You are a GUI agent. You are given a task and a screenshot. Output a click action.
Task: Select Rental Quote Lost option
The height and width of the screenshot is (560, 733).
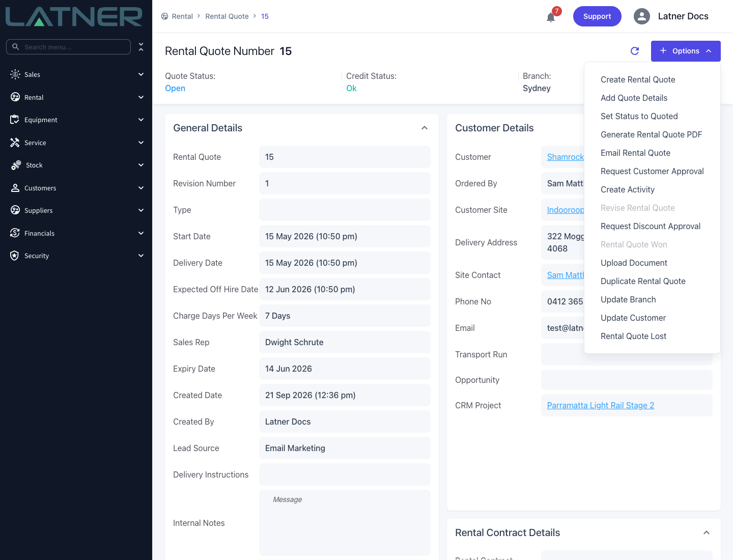(x=633, y=336)
